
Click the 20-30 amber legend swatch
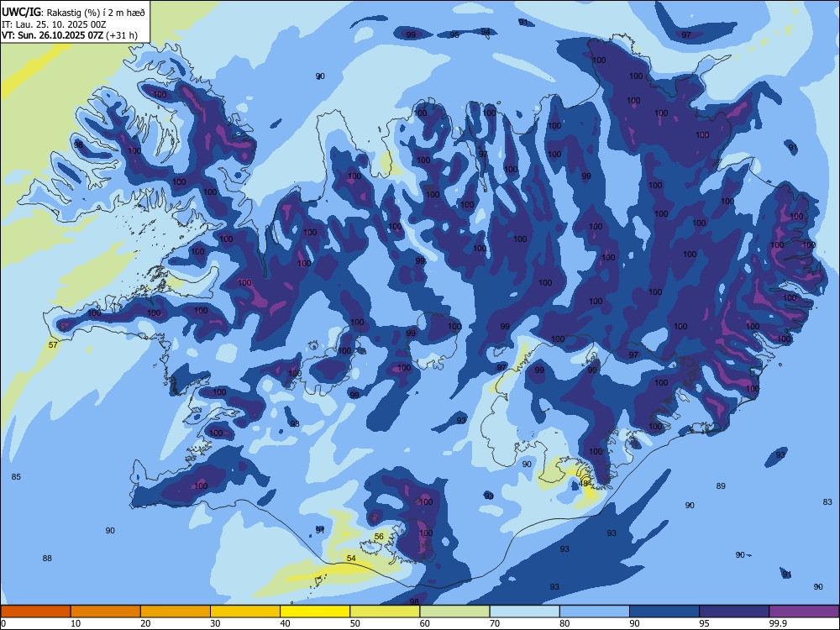pyautogui.click(x=176, y=612)
